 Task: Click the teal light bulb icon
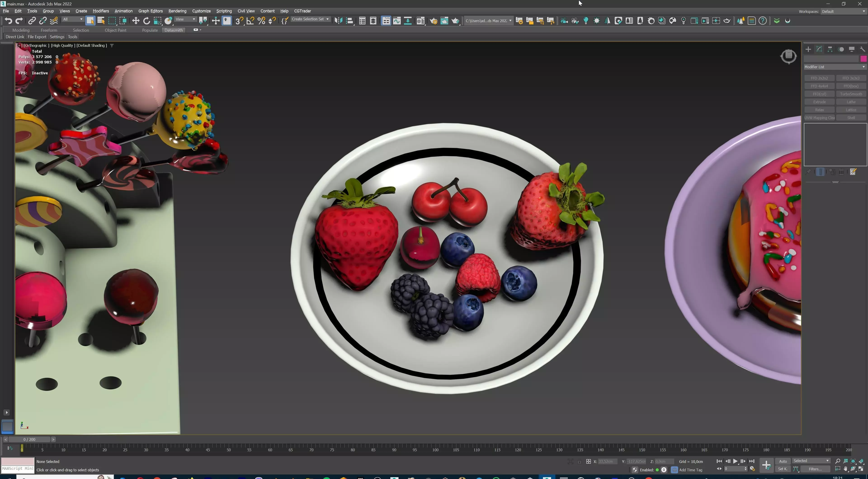(x=586, y=21)
